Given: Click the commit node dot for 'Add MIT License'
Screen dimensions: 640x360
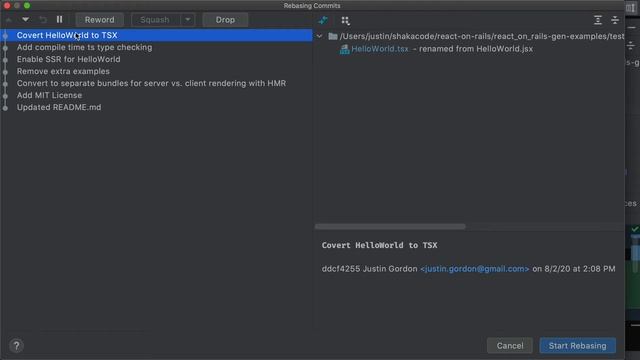Looking at the screenshot, I should pos(5,96).
